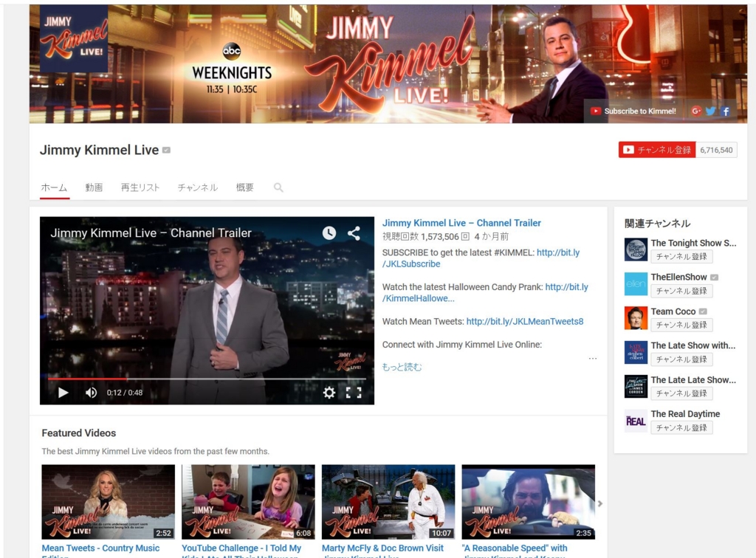
Task: Click the red チャンネル登録 subscribe button
Action: (x=657, y=150)
